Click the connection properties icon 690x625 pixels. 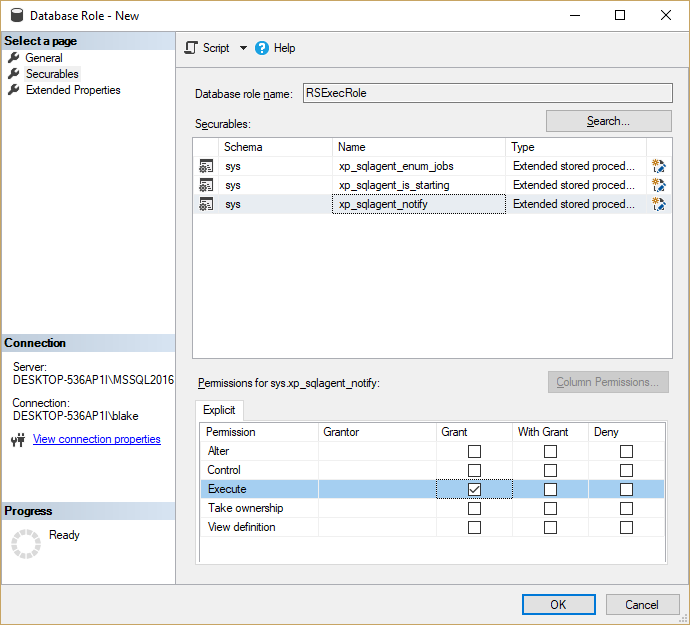(18, 440)
